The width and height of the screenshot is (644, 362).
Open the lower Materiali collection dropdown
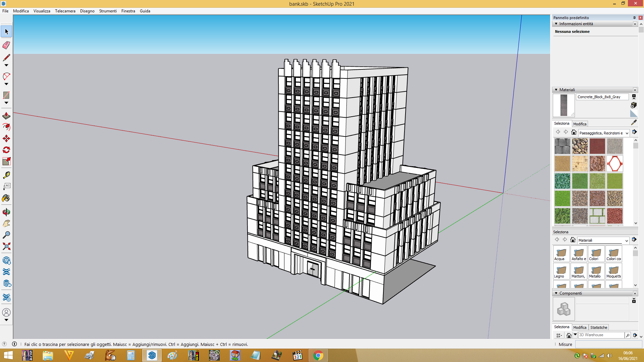[x=603, y=240]
